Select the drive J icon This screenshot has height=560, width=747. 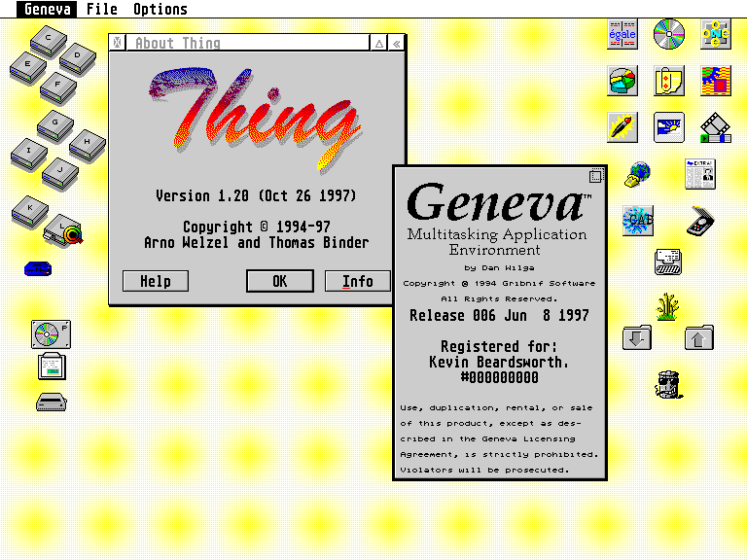point(60,173)
